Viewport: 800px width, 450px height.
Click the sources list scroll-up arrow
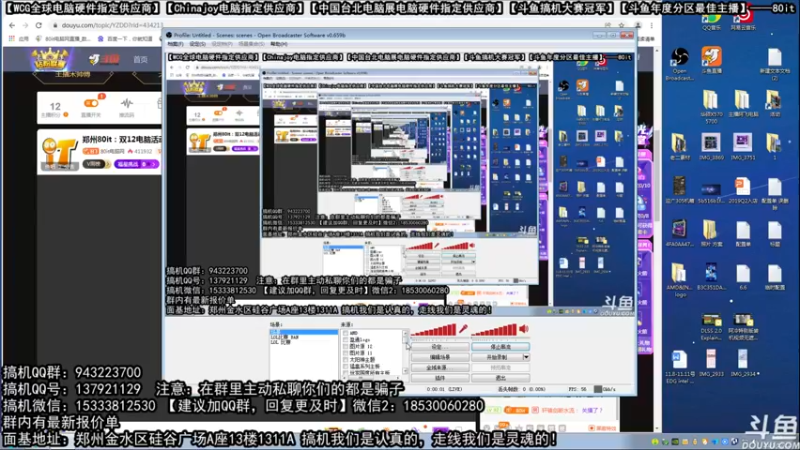pyautogui.click(x=406, y=333)
